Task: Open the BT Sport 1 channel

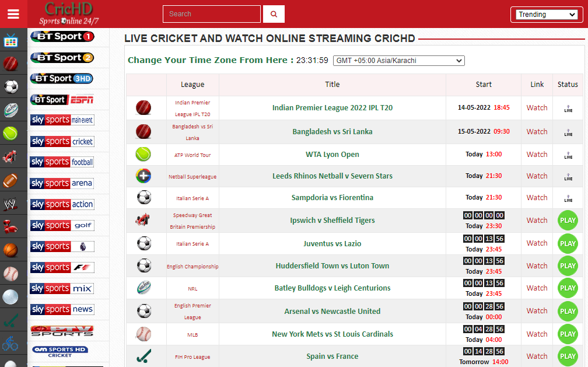Action: point(62,36)
